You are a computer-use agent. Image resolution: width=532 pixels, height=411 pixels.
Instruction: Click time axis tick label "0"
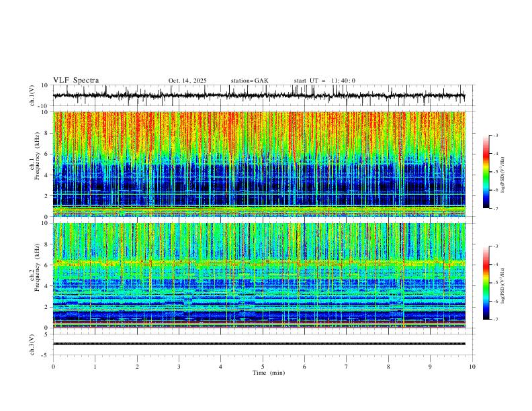point(53,367)
